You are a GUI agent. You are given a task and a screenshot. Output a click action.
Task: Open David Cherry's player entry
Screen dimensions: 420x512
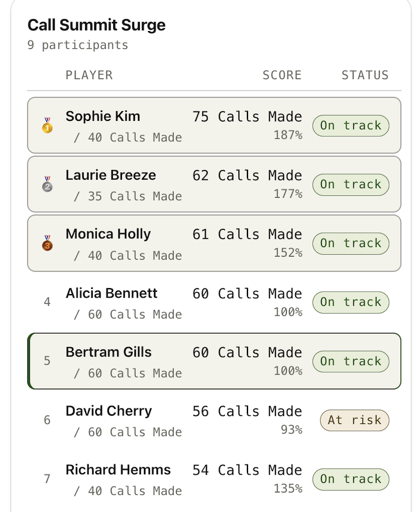point(109,411)
